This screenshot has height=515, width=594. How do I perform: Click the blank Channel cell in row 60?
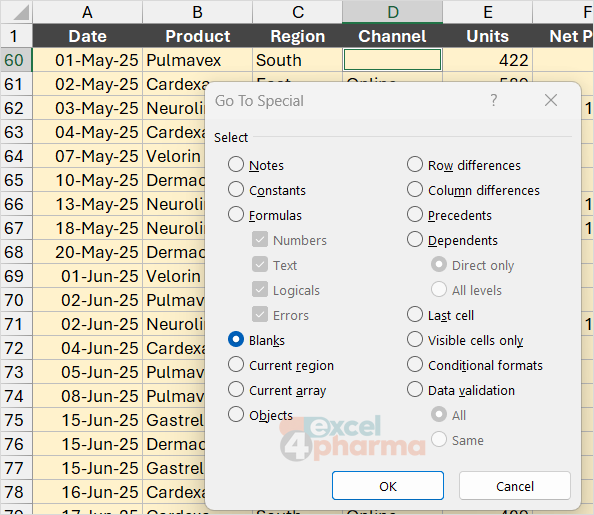[392, 60]
